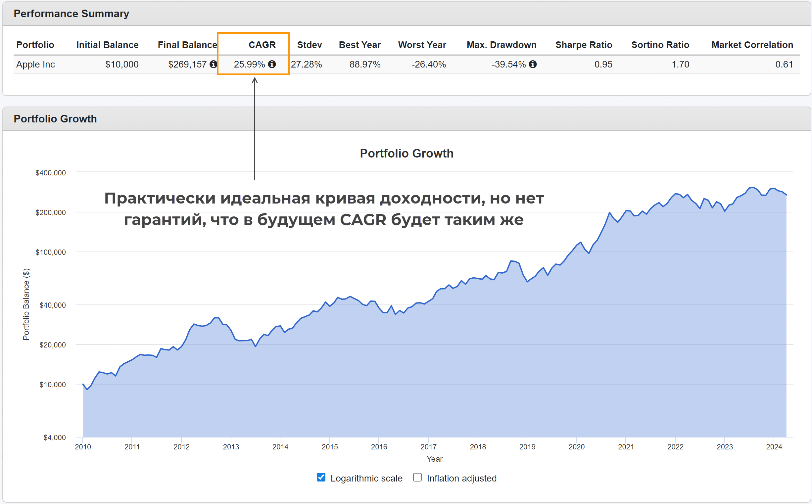Select the Apple Inc portfolio row
The image size is (812, 504).
(x=36, y=64)
